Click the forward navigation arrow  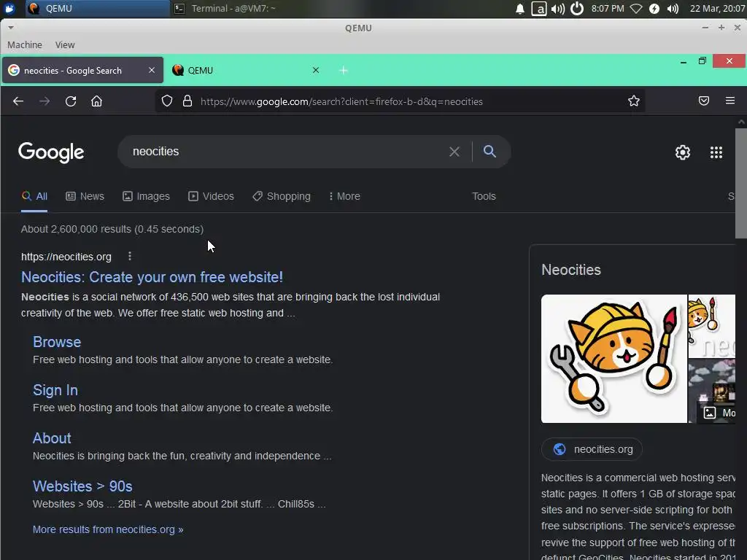[44, 101]
